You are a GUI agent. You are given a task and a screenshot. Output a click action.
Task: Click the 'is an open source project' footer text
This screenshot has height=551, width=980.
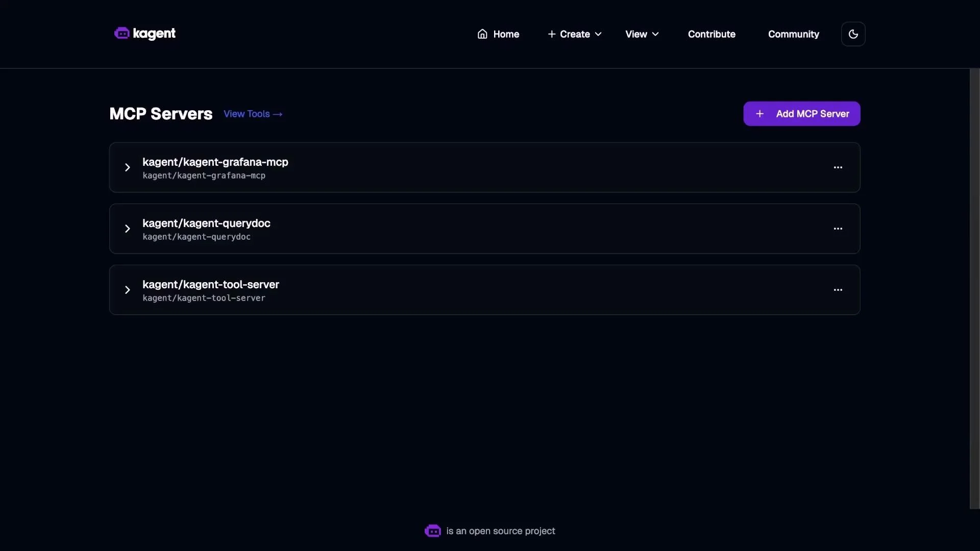pyautogui.click(x=501, y=531)
